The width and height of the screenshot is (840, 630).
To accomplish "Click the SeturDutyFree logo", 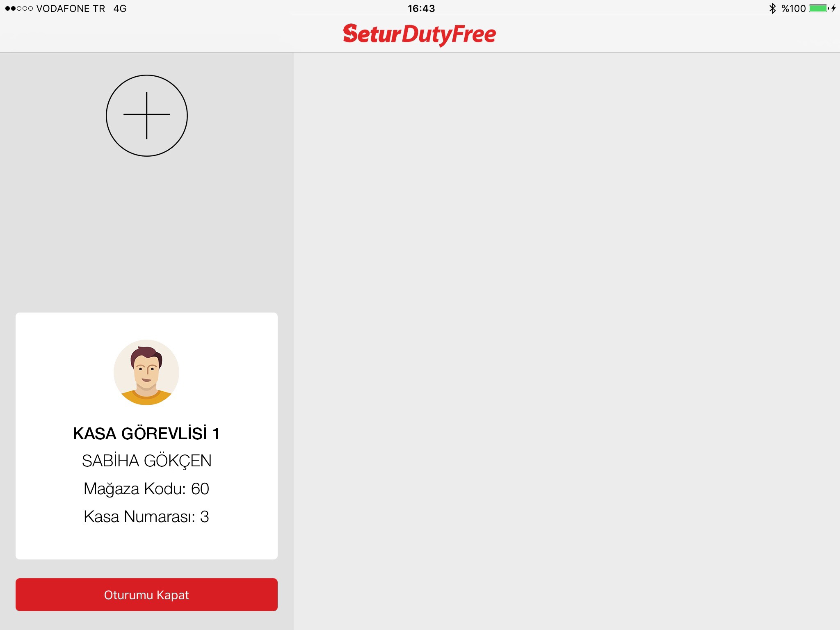I will (420, 34).
